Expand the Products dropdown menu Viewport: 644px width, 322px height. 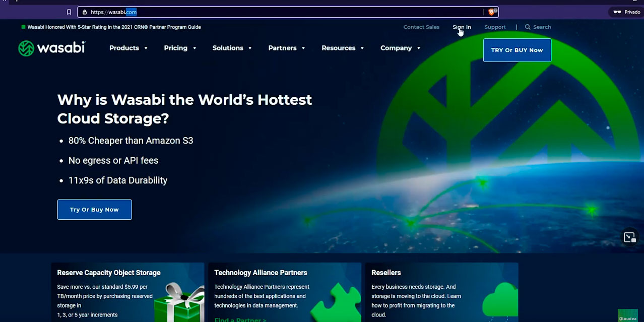(x=128, y=48)
